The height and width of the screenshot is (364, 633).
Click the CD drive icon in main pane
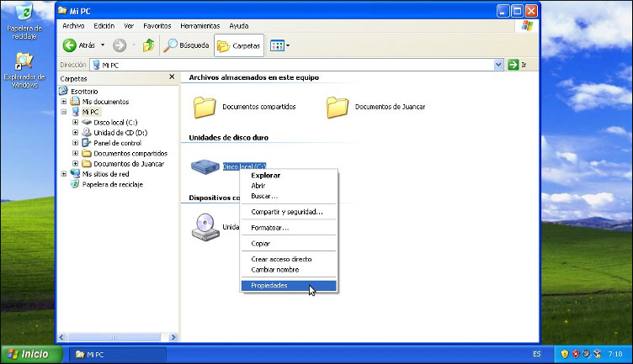(x=205, y=226)
